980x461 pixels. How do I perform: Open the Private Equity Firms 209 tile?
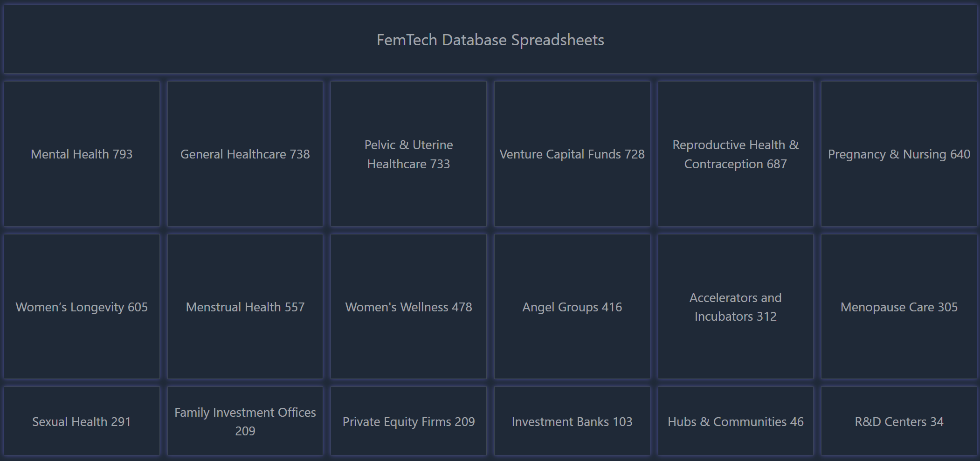(408, 421)
